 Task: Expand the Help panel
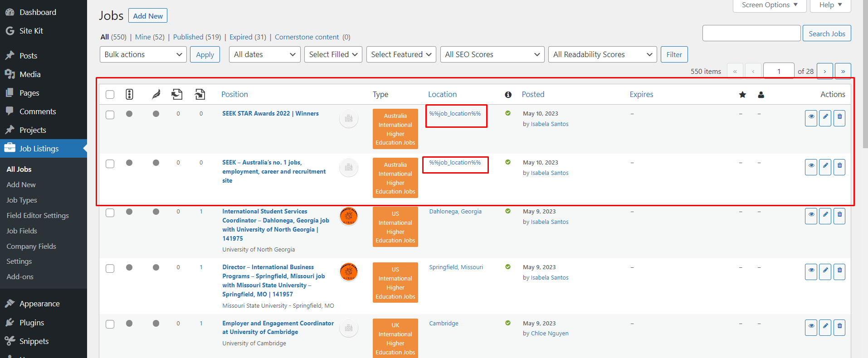[x=830, y=5]
